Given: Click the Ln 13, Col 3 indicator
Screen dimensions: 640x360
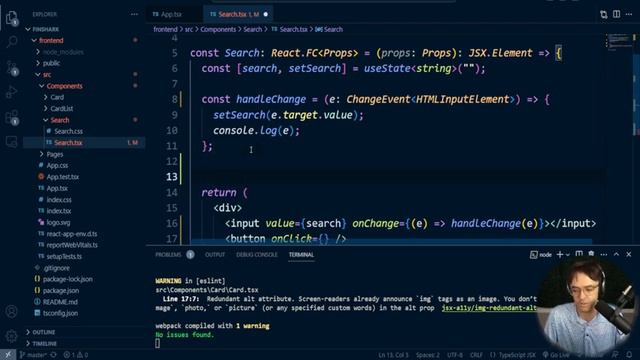Looking at the screenshot, I should pos(393,355).
